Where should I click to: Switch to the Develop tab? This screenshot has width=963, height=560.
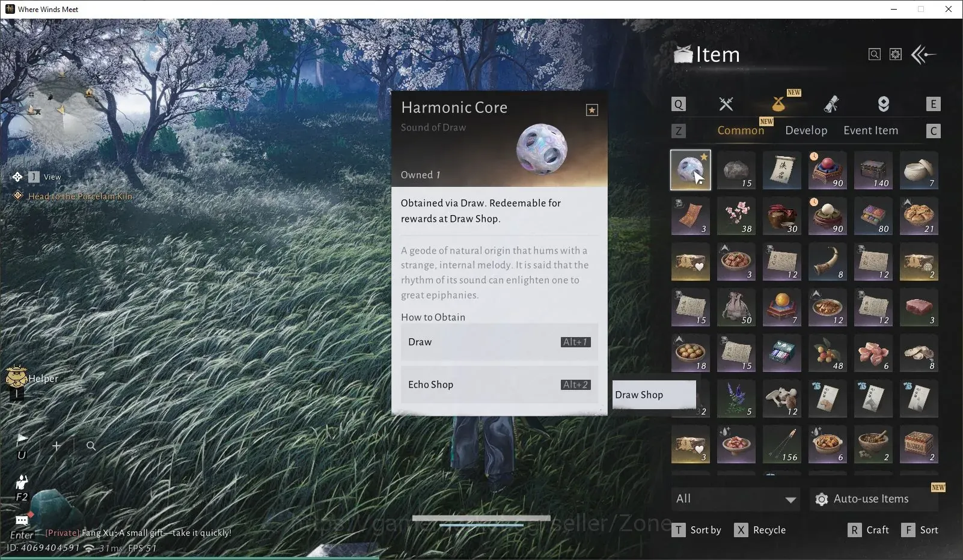806,130
